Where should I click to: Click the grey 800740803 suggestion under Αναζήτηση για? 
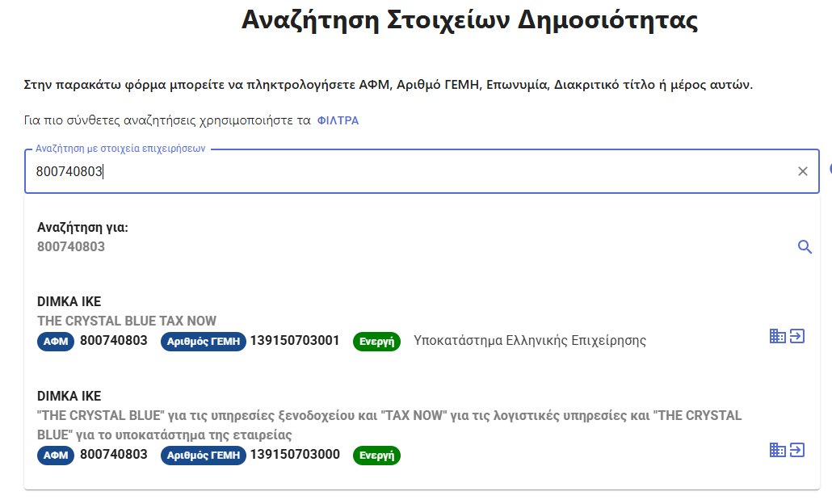[70, 246]
